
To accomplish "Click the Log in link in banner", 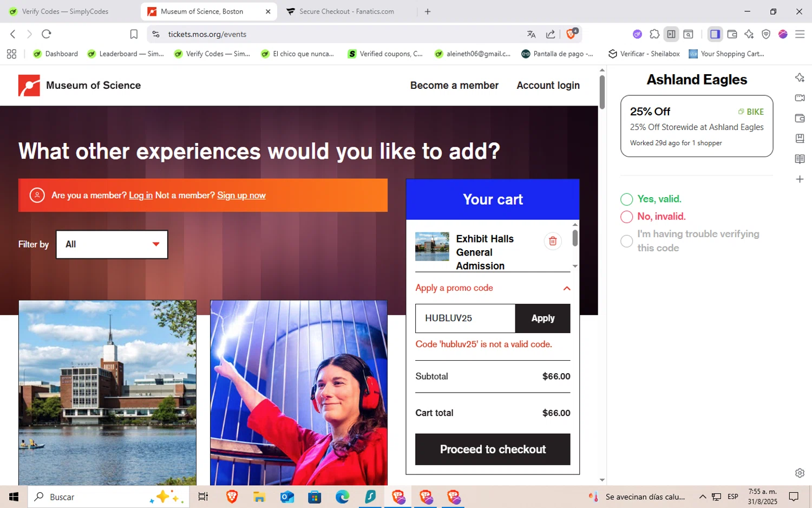I will (x=141, y=196).
